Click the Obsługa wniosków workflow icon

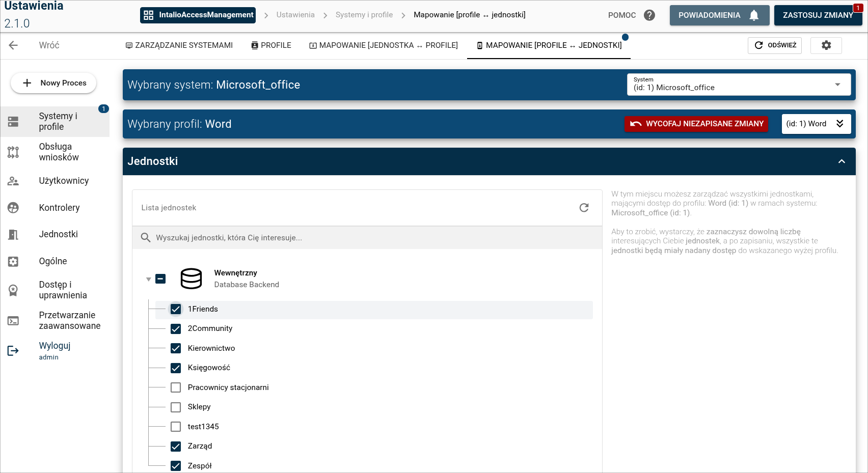click(x=13, y=152)
